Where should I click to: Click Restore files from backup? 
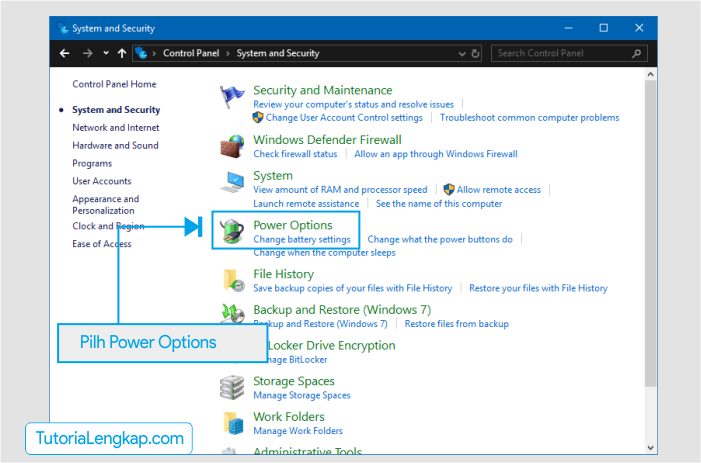(456, 324)
